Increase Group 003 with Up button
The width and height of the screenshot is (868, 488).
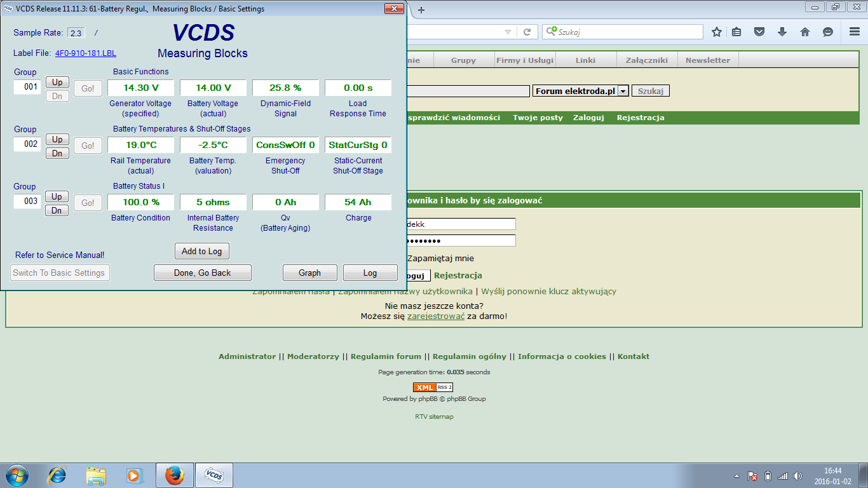coord(57,196)
